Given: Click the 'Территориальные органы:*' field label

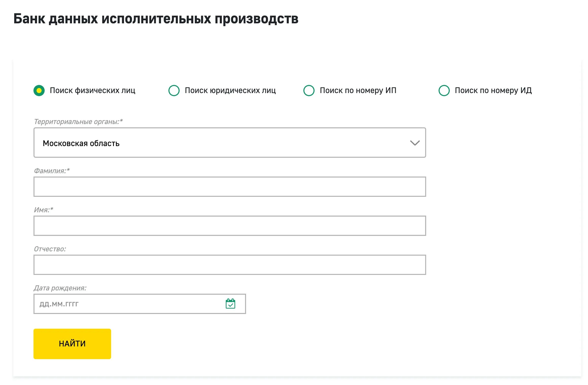Looking at the screenshot, I should click(78, 122).
